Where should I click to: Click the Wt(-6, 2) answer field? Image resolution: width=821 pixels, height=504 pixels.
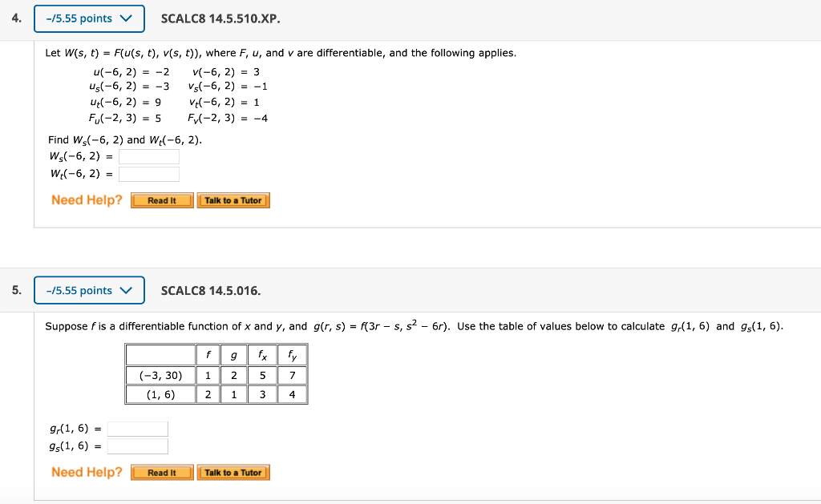pyautogui.click(x=148, y=174)
